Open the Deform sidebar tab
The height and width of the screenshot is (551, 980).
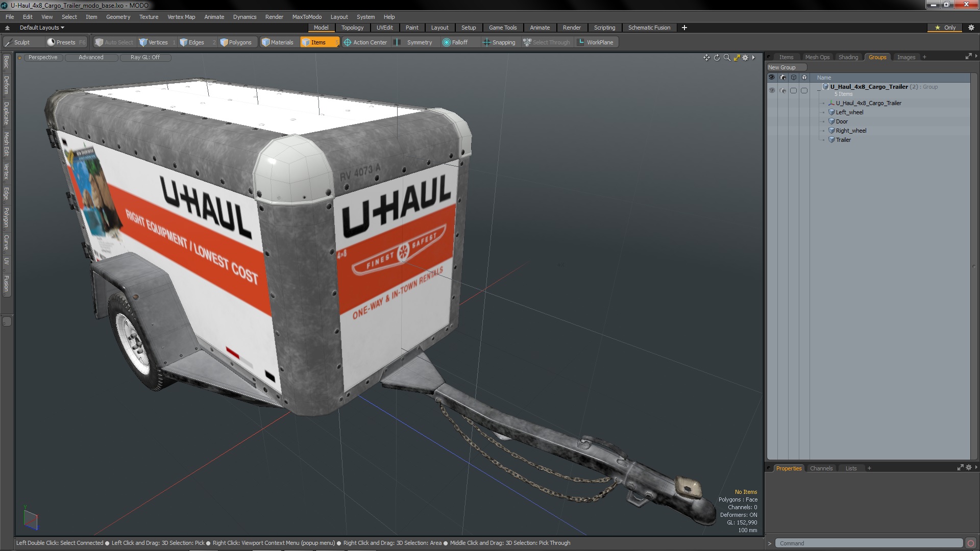(x=6, y=86)
